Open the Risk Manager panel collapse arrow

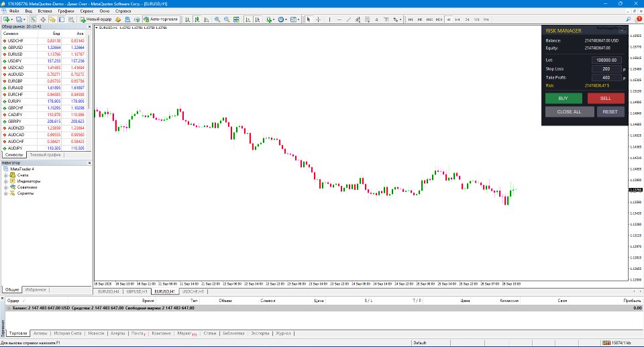point(622,30)
